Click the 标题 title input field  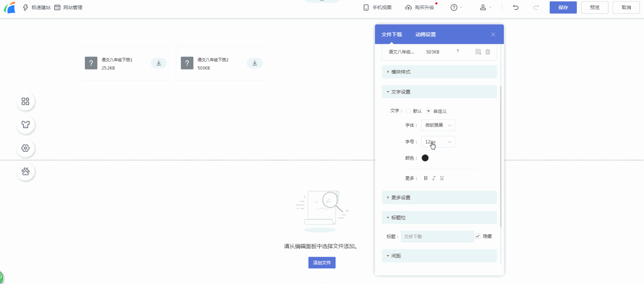tap(437, 237)
